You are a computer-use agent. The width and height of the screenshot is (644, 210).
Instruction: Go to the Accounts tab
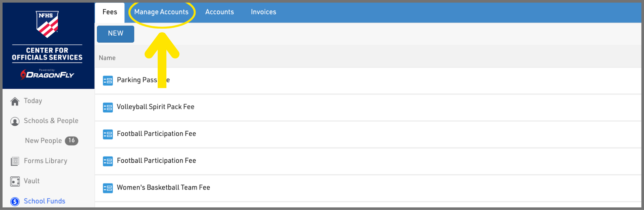(x=219, y=12)
